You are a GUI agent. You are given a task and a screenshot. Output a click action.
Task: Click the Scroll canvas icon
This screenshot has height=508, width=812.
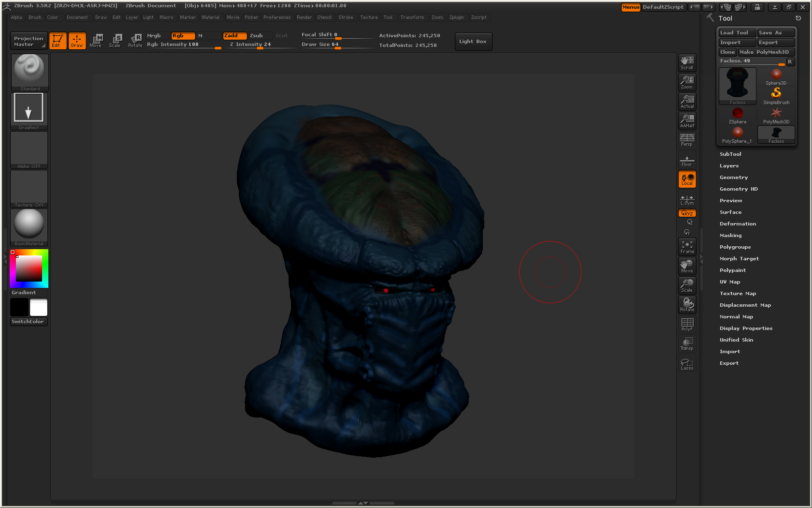click(687, 63)
